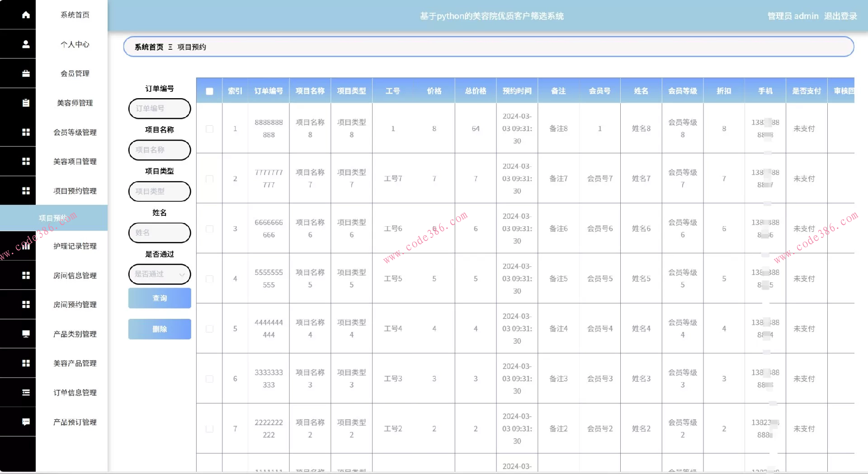Toggle the select-all checkbox in table header
This screenshot has width=868, height=474.
209,91
